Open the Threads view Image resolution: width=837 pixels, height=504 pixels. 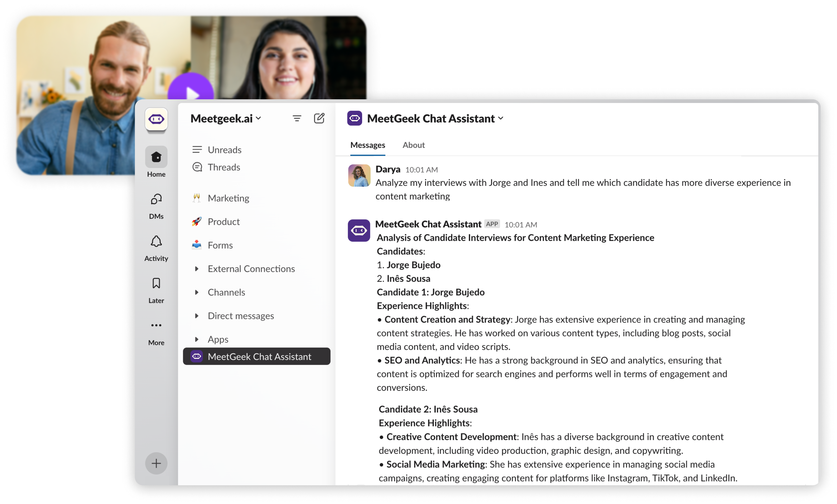click(224, 167)
